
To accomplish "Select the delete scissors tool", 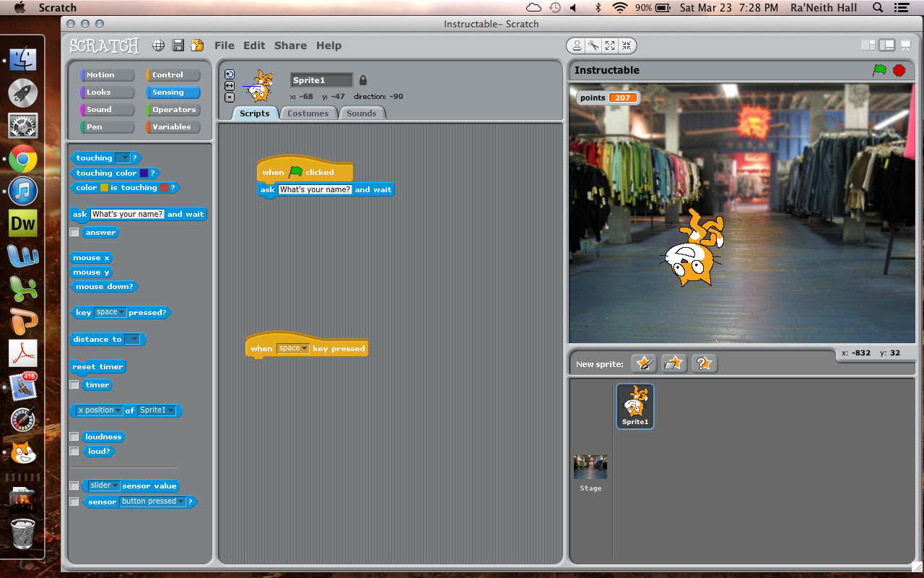I will [593, 46].
